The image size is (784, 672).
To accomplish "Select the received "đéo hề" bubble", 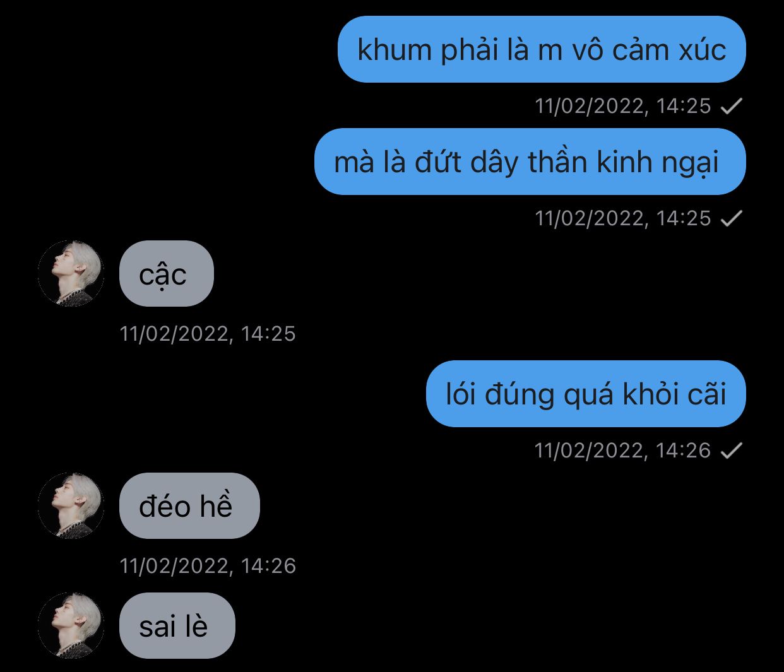I will coord(189,505).
